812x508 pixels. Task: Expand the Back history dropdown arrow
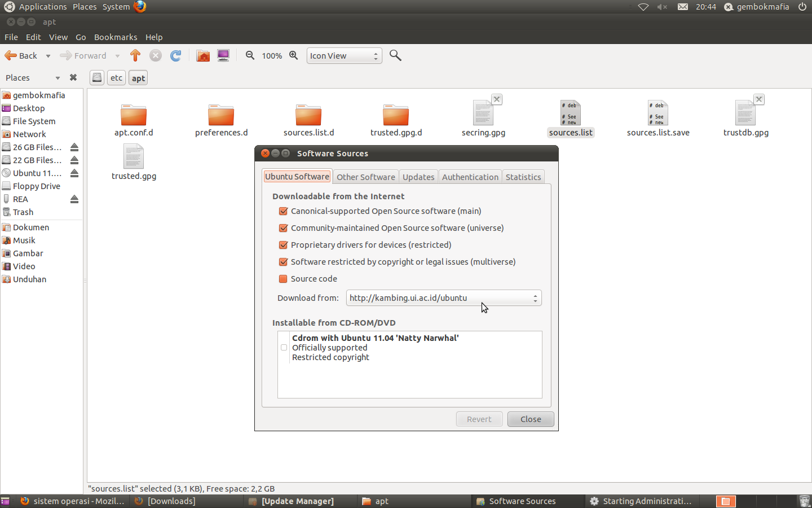point(48,56)
